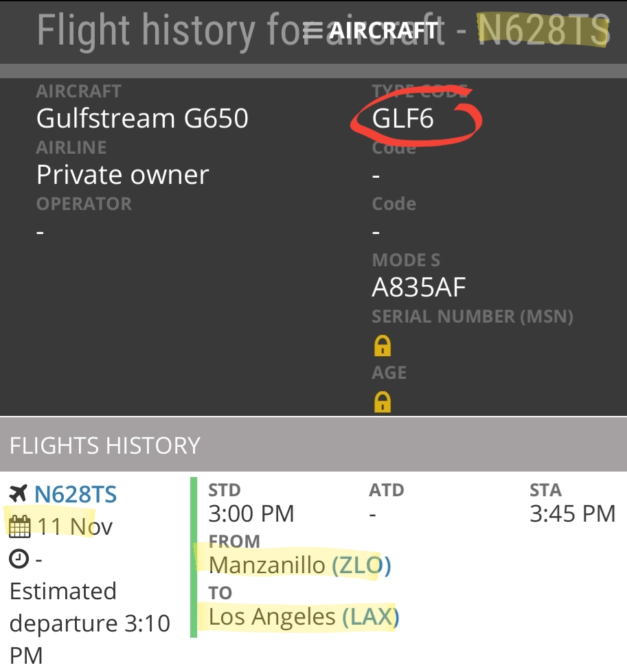Click the Private owner airline value
Image resolution: width=627 pixels, height=672 pixels.
click(x=122, y=175)
